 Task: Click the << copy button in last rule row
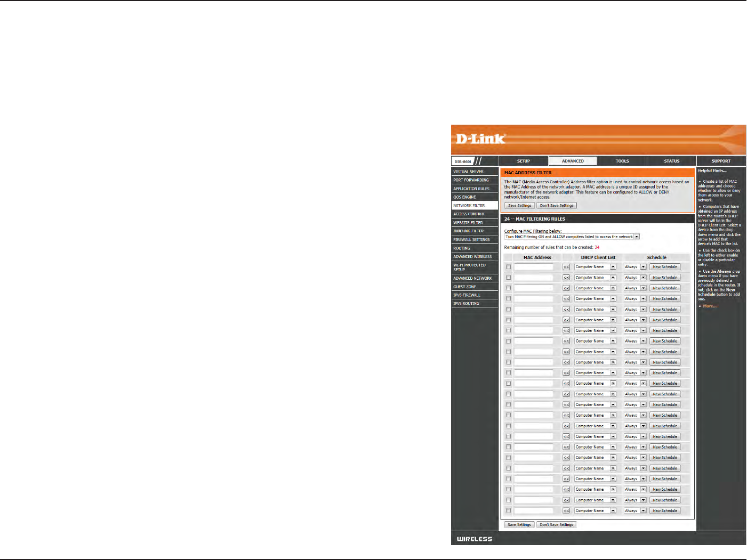tap(566, 511)
